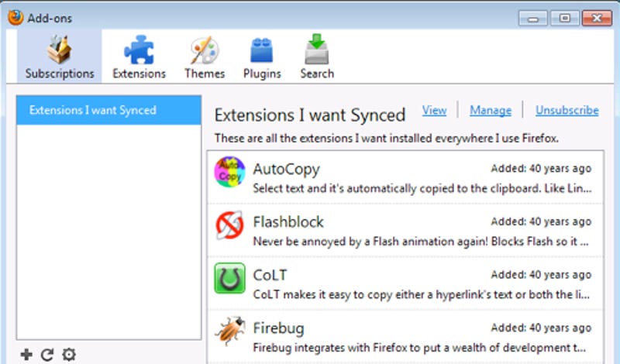Click the CoLT 'Added: 40 years ago' text
620x364 pixels.
coord(541,275)
